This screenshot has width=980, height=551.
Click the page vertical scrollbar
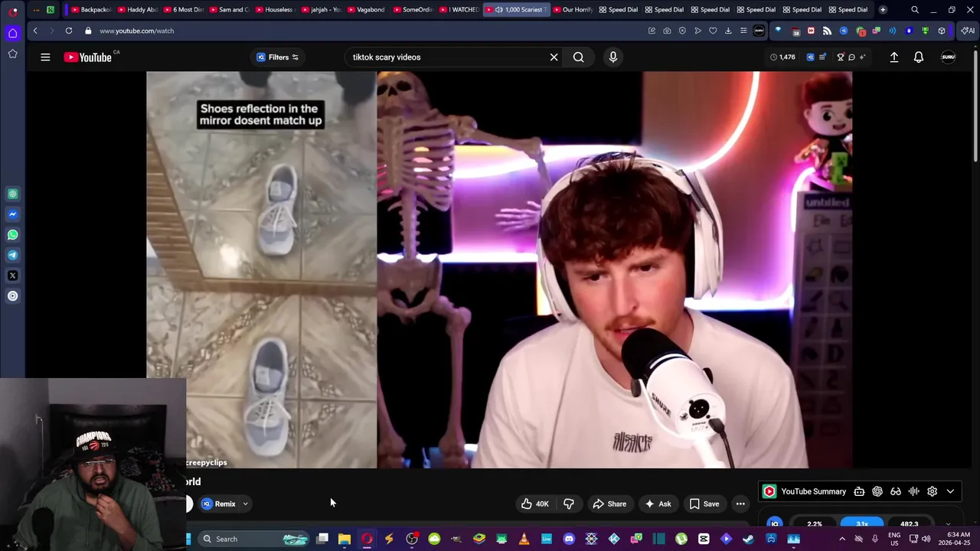coord(975,107)
